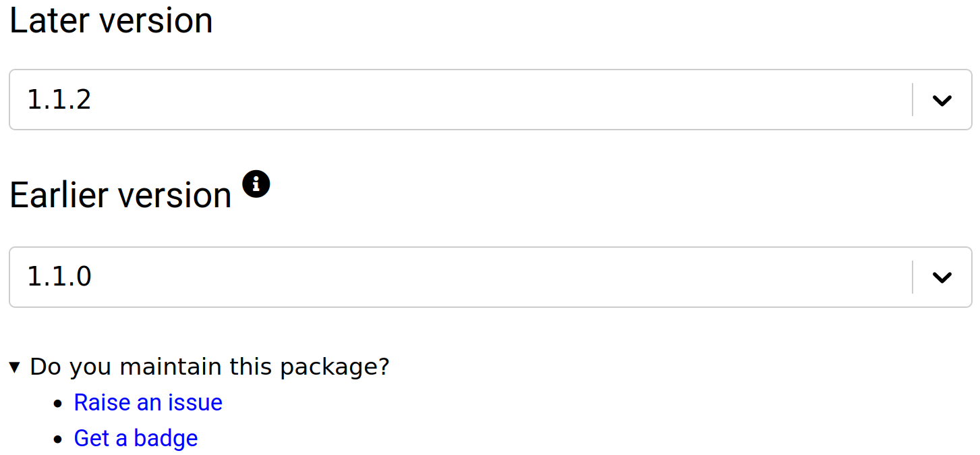Open the Earlier version chevron arrow

(x=942, y=277)
